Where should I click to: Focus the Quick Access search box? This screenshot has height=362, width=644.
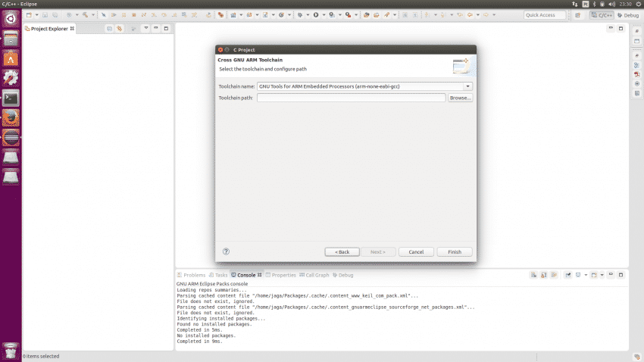(545, 15)
